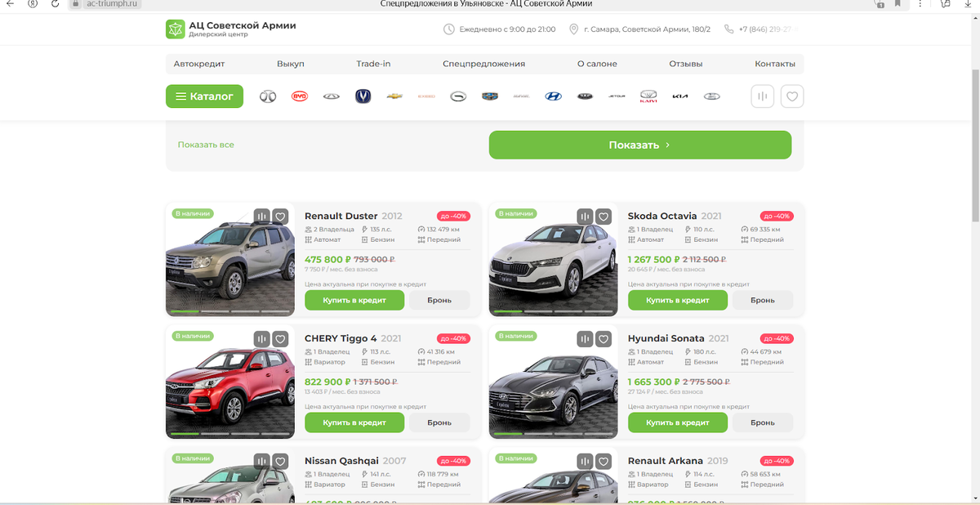Choose the Lada brand logo

(712, 96)
